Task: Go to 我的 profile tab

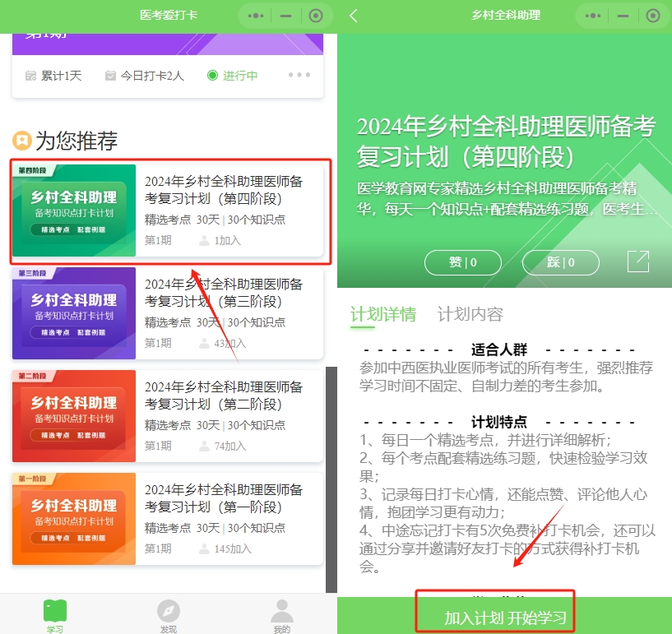Action: pyautogui.click(x=281, y=615)
